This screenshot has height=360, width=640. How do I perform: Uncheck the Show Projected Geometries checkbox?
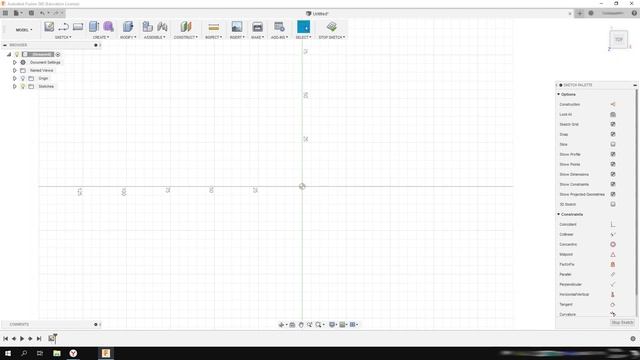(x=613, y=194)
